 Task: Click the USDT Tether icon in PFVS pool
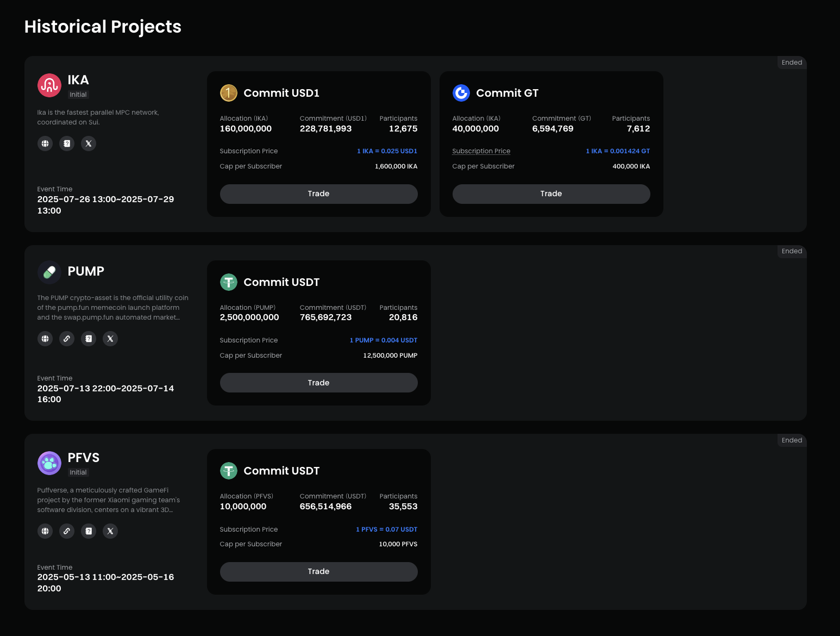coord(229,471)
